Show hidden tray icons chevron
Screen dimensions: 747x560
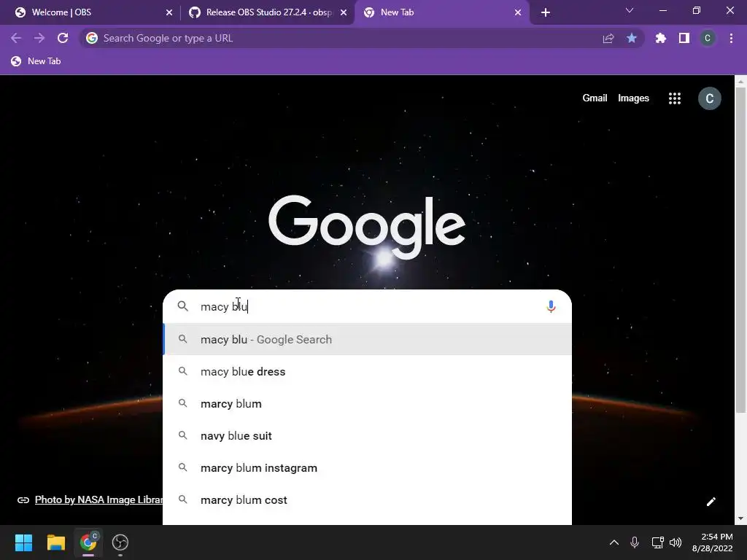[x=614, y=542]
